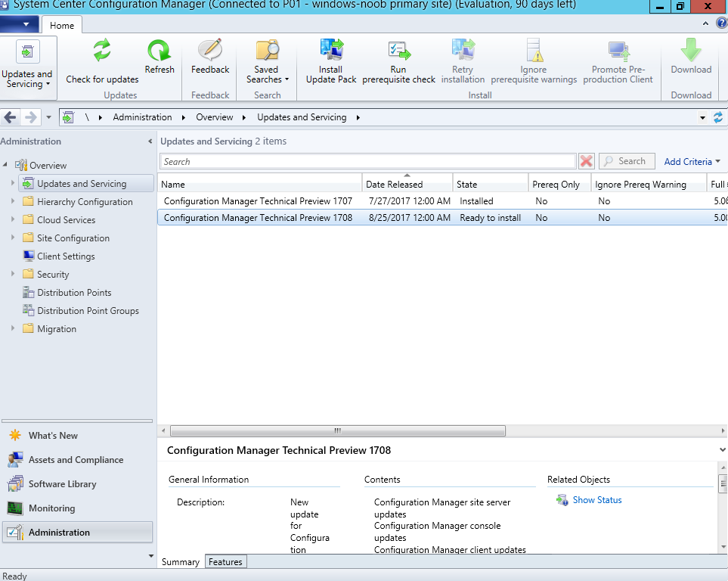Run prerequisite check icon
The height and width of the screenshot is (581, 728).
coord(399,51)
